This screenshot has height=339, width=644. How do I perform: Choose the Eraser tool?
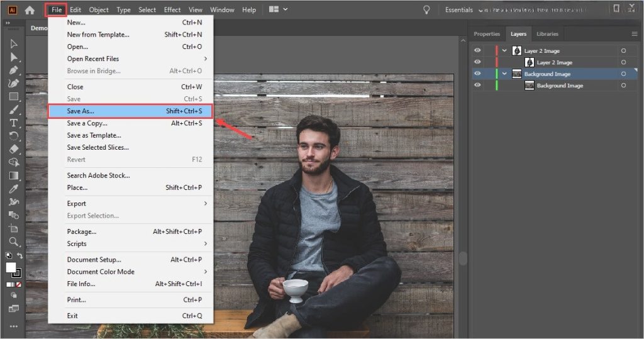(x=13, y=150)
